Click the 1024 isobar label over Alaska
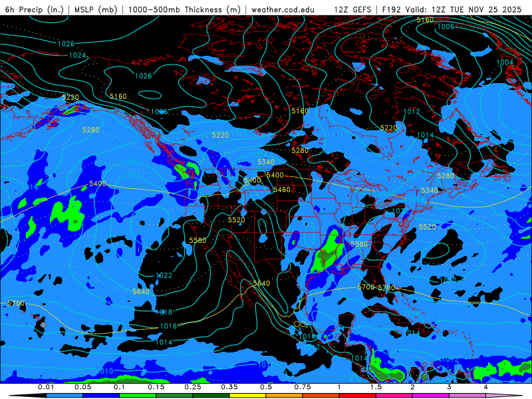532x399 pixels. tap(78, 55)
